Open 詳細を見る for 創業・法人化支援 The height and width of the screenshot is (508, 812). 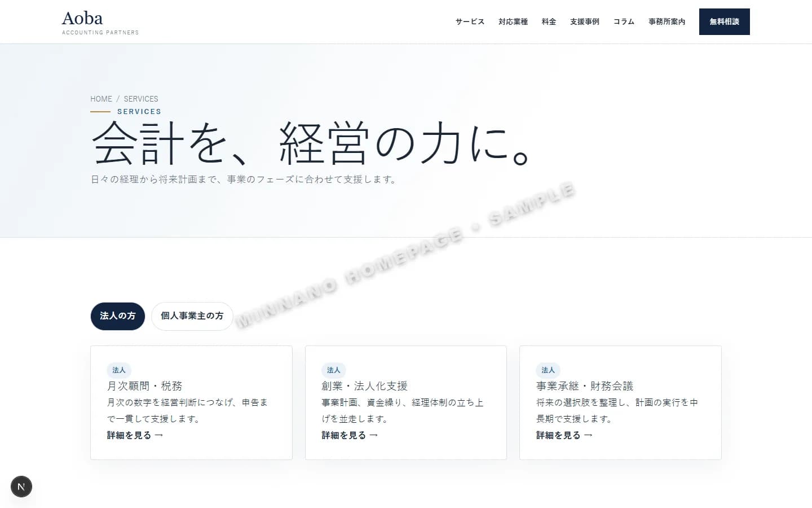(350, 435)
